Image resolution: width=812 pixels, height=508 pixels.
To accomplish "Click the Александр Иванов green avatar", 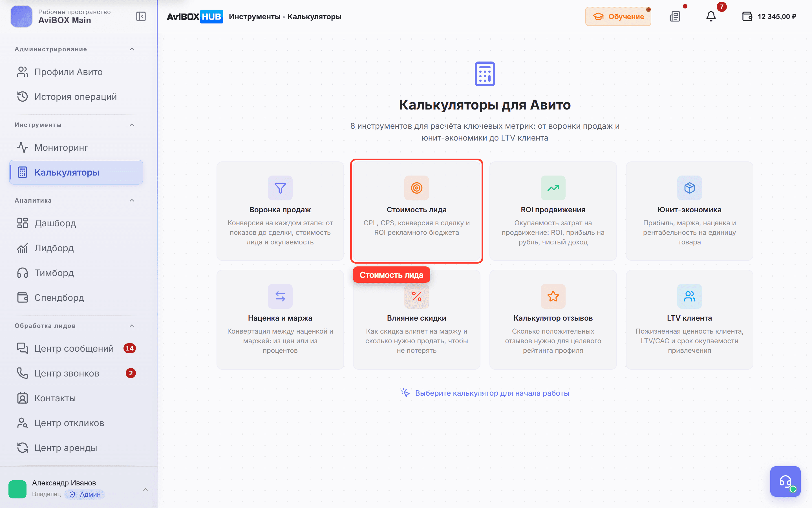I will pos(17,489).
